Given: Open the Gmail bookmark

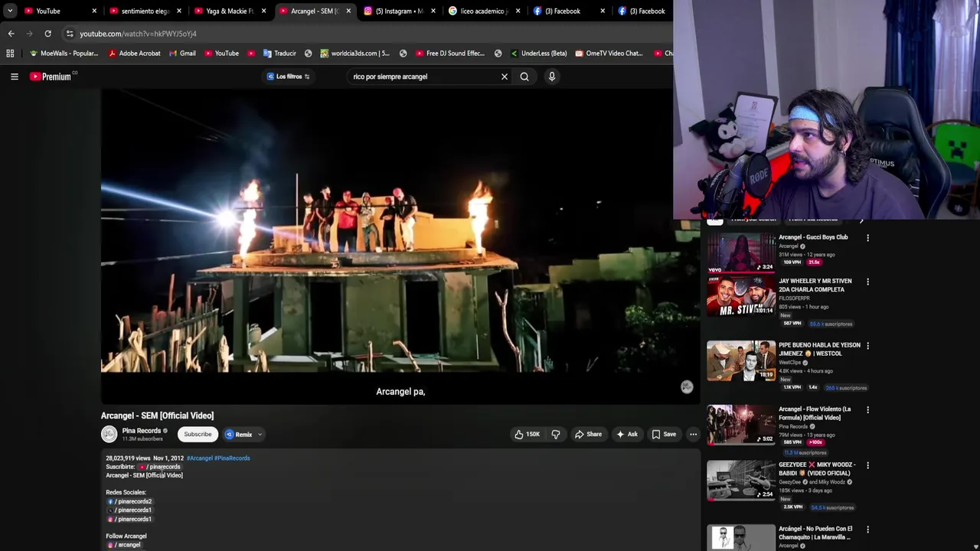Looking at the screenshot, I should point(182,54).
